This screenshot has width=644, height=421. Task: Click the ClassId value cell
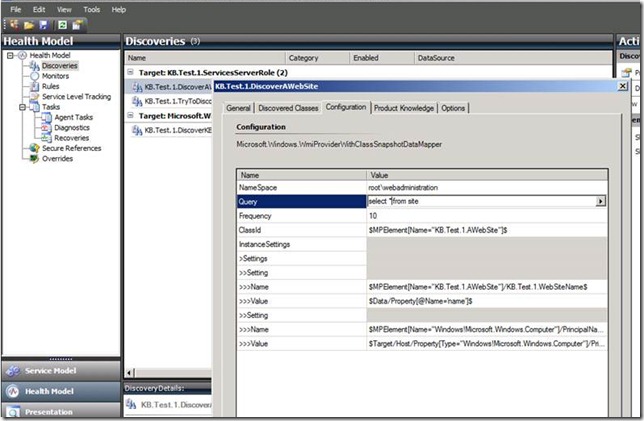487,230
